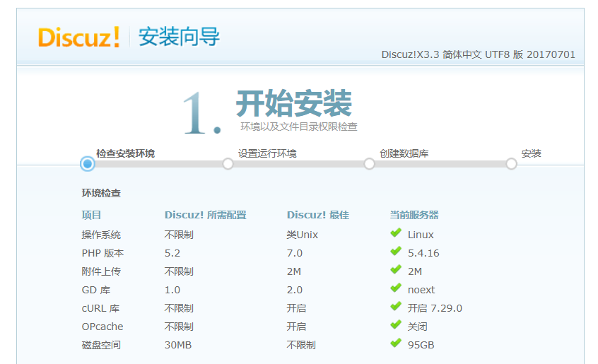Viewport: 598px width, 364px height.
Task: Click the cURL 库 row label
Action: tap(100, 308)
